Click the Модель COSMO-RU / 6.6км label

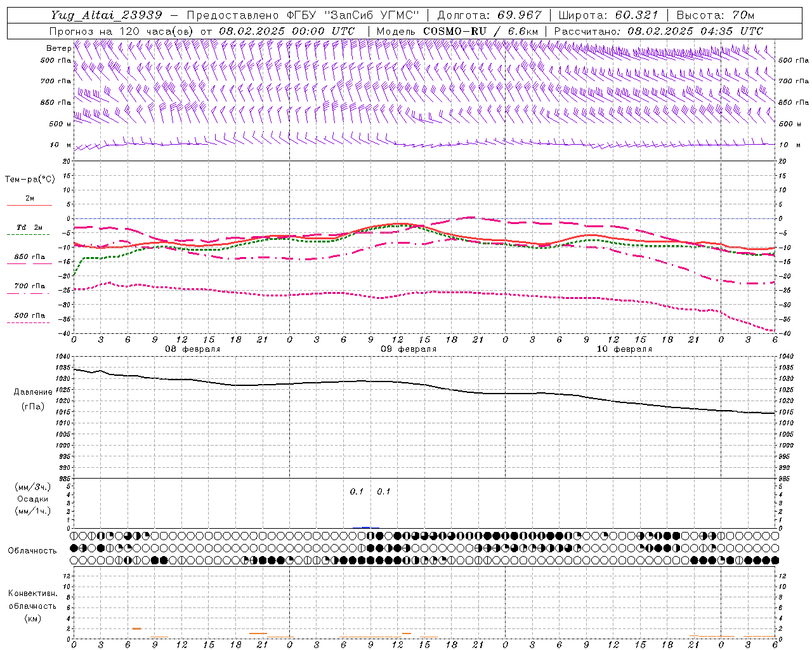[x=457, y=31]
